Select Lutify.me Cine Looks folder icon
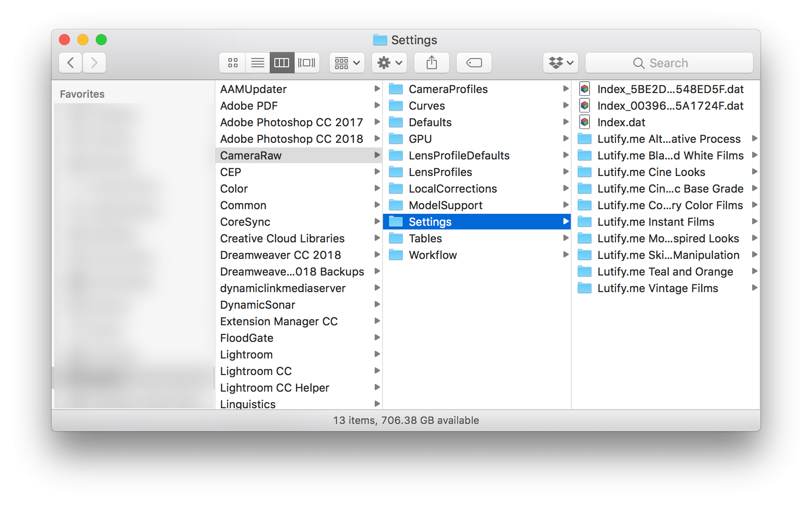 coord(585,172)
